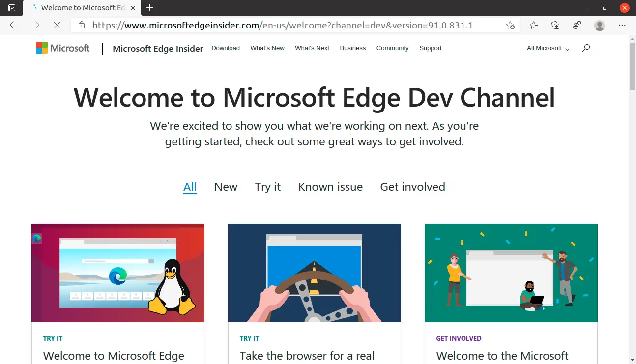Screen dimensions: 636x364
Task: Click Microsoft Edge Insider site title
Action: tap(158, 48)
